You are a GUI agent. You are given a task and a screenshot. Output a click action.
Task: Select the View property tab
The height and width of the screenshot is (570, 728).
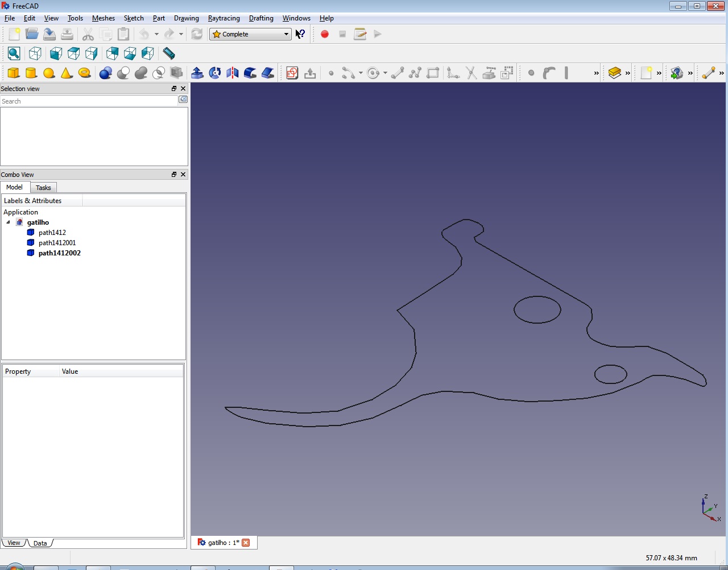point(14,543)
